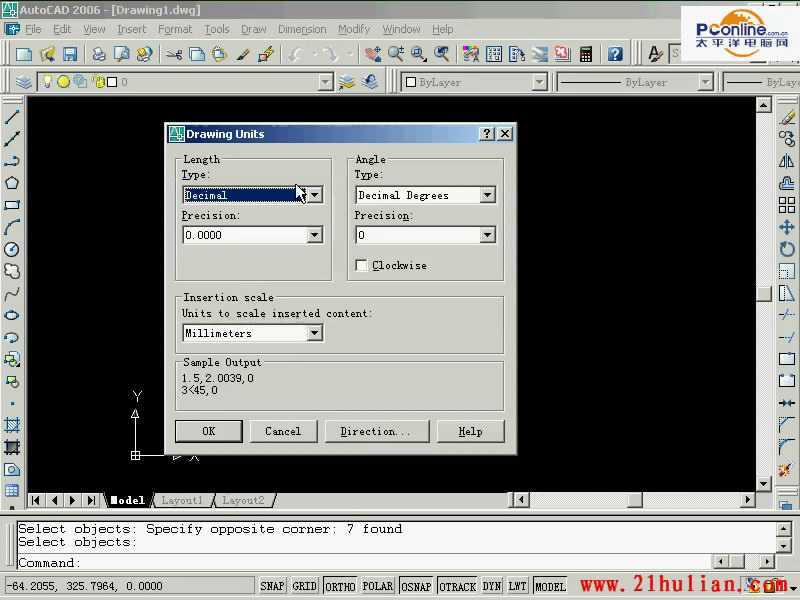Open the Modify menu
This screenshot has width=800, height=600.
click(x=354, y=29)
